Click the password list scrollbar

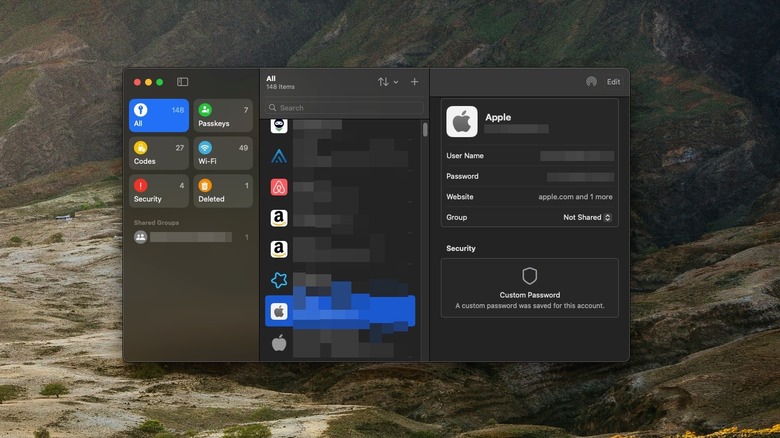click(425, 130)
